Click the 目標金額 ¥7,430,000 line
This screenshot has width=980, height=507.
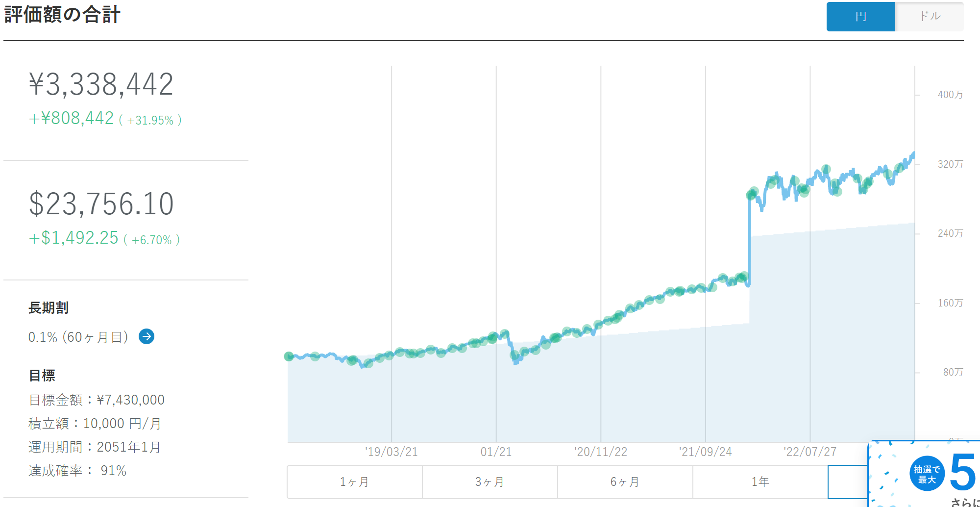click(97, 400)
